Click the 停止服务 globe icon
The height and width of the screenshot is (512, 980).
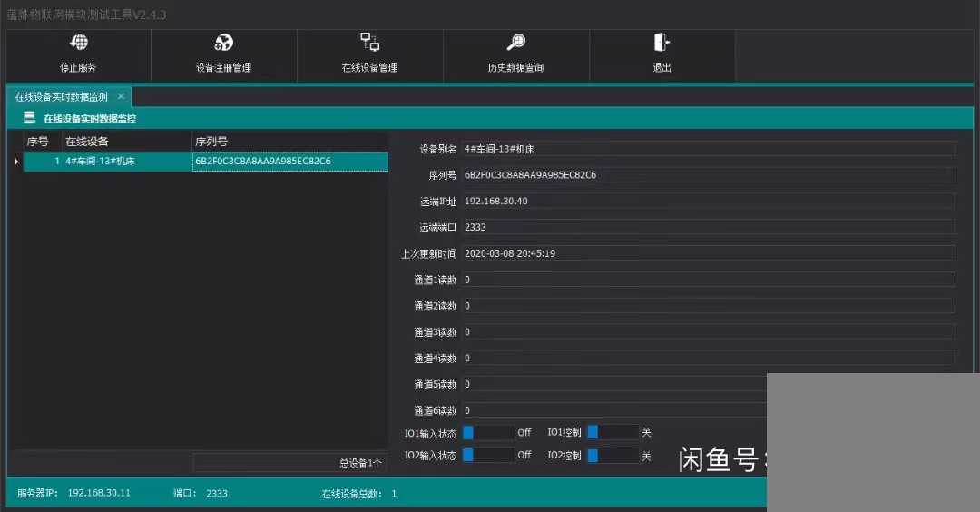[x=79, y=43]
